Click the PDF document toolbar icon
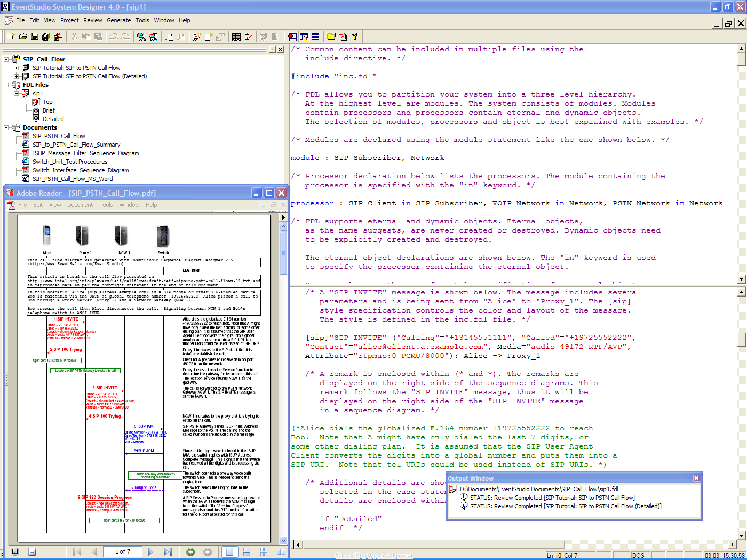 pos(343,36)
